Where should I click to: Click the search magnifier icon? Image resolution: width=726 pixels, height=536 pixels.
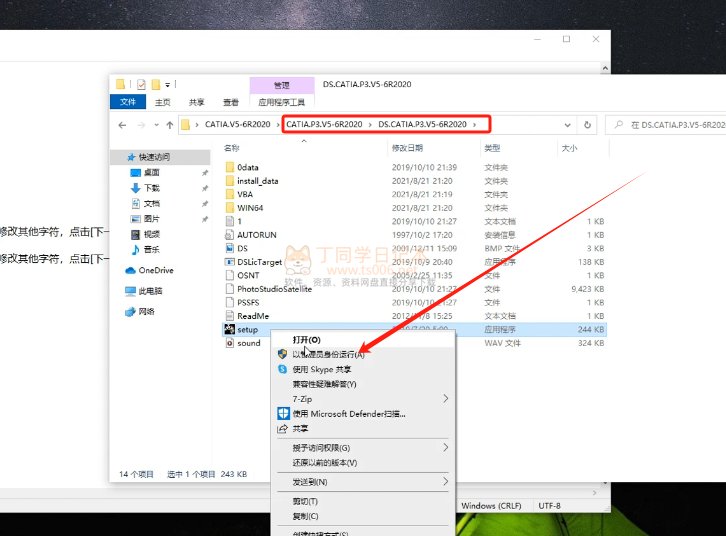coord(619,125)
